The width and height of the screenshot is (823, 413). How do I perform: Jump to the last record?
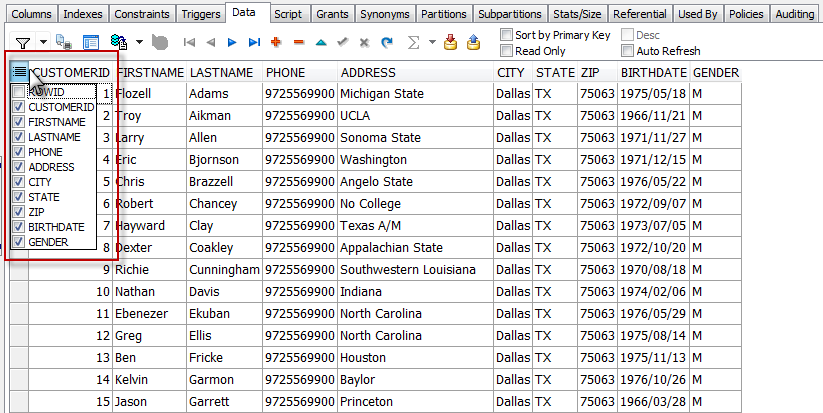254,43
